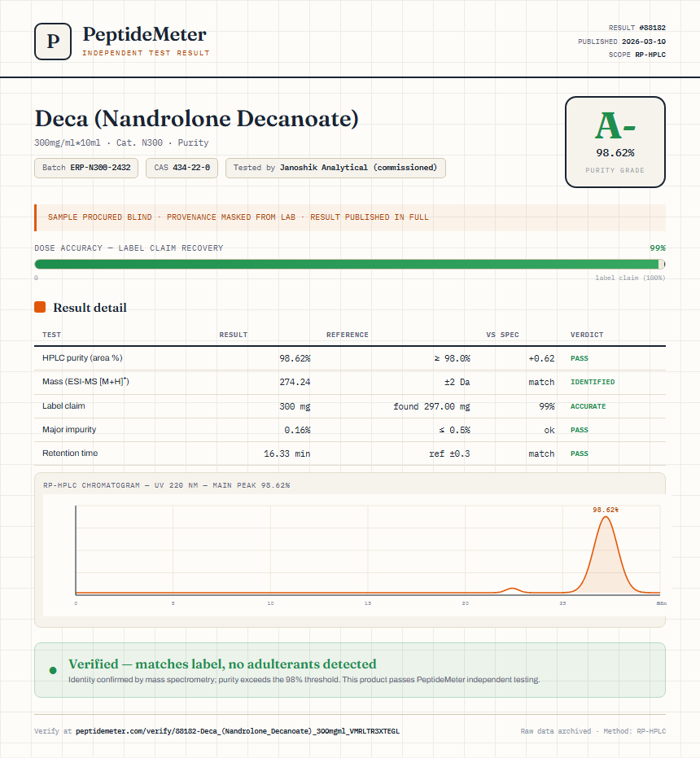This screenshot has height=758, width=700.
Task: Click the 16.33 min retention time value
Action: [x=287, y=453]
